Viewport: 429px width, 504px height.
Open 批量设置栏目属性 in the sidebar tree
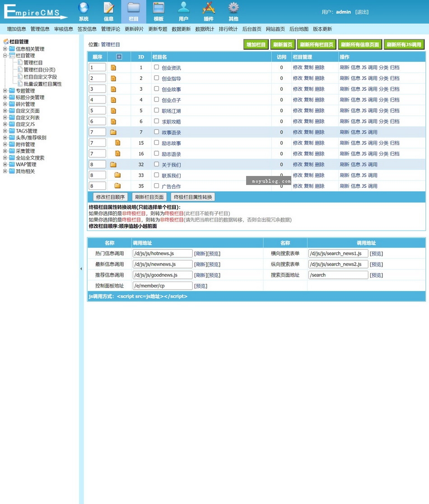[x=42, y=84]
